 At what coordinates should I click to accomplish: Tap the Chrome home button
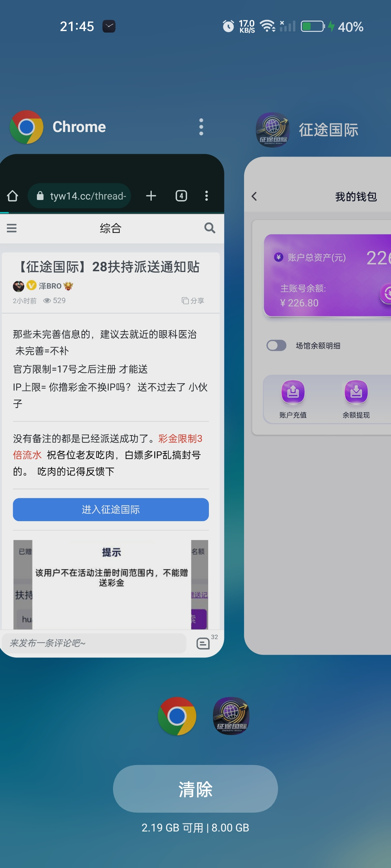13,196
